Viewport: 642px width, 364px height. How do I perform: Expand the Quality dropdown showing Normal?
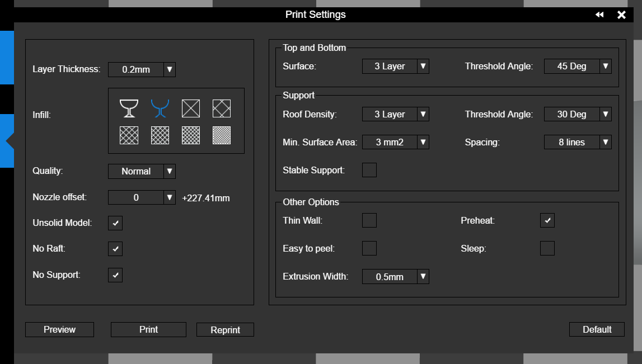click(x=142, y=171)
